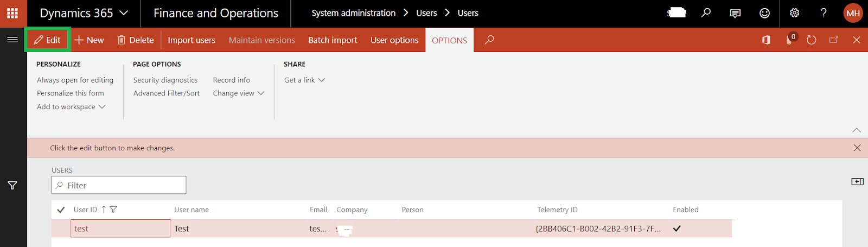Click Personalize this form
868x247 pixels.
click(x=71, y=93)
